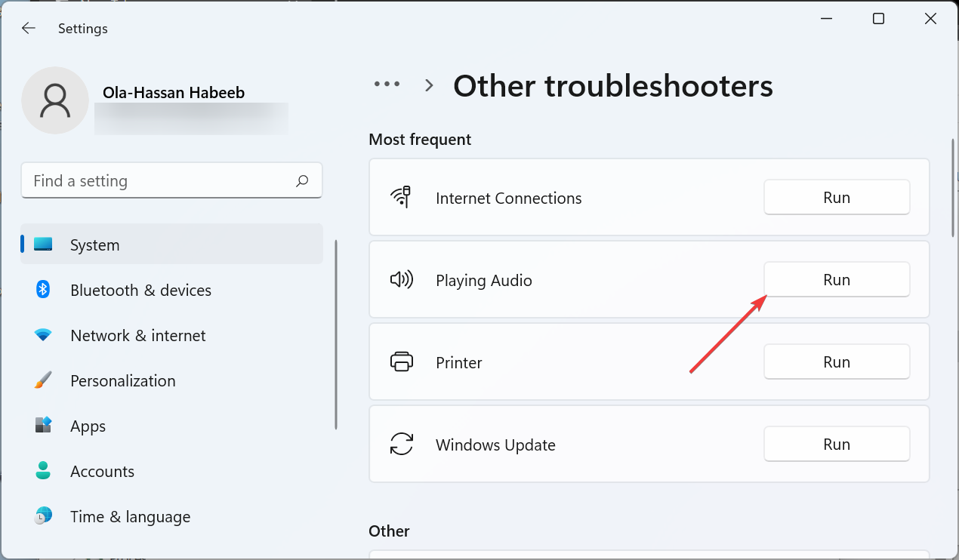Viewport: 959px width, 560px height.
Task: Click the Apps icon in sidebar
Action: pos(43,426)
